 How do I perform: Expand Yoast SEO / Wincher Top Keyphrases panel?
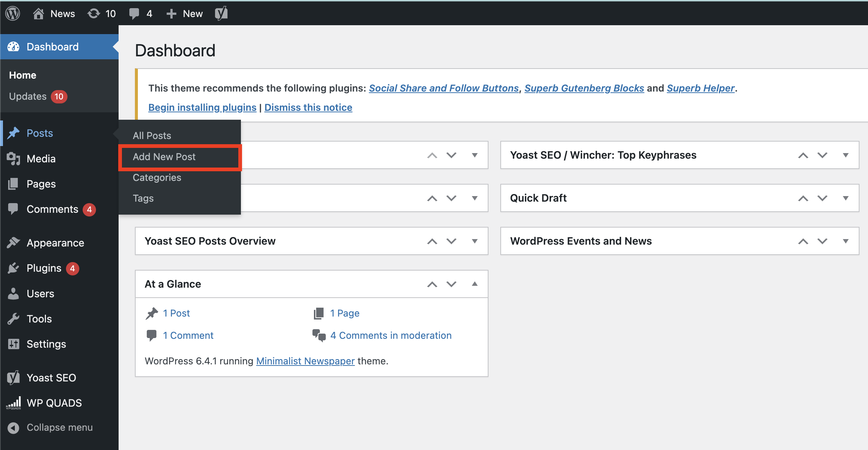click(846, 155)
